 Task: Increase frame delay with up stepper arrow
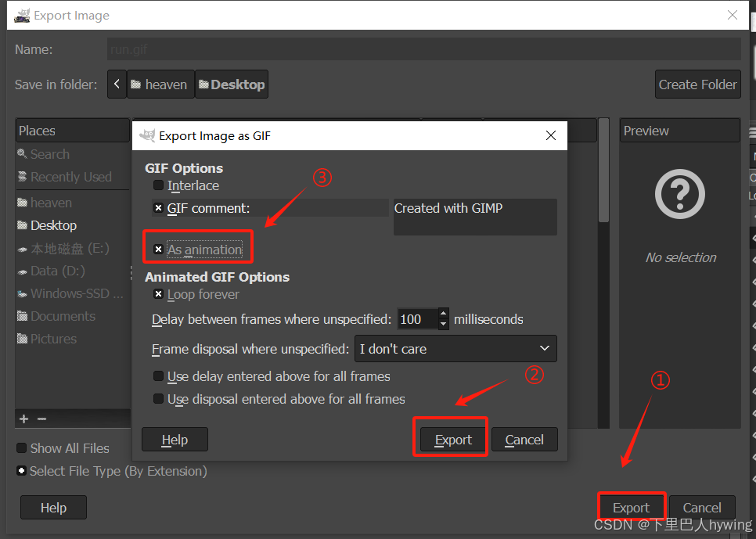443,314
